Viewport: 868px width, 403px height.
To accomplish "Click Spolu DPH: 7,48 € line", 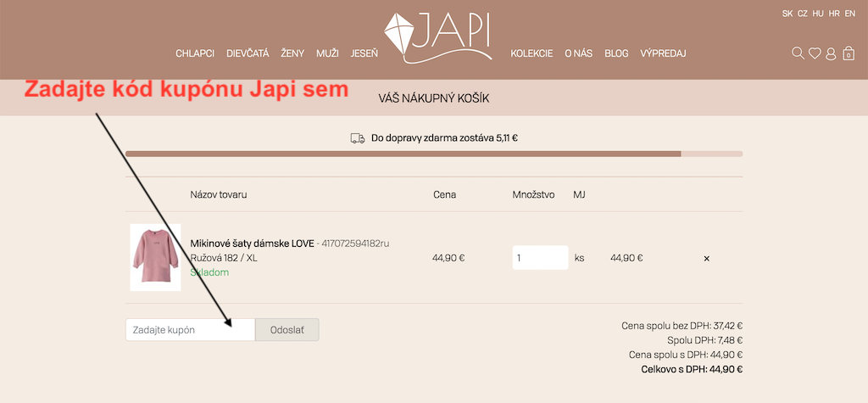I will 704,340.
